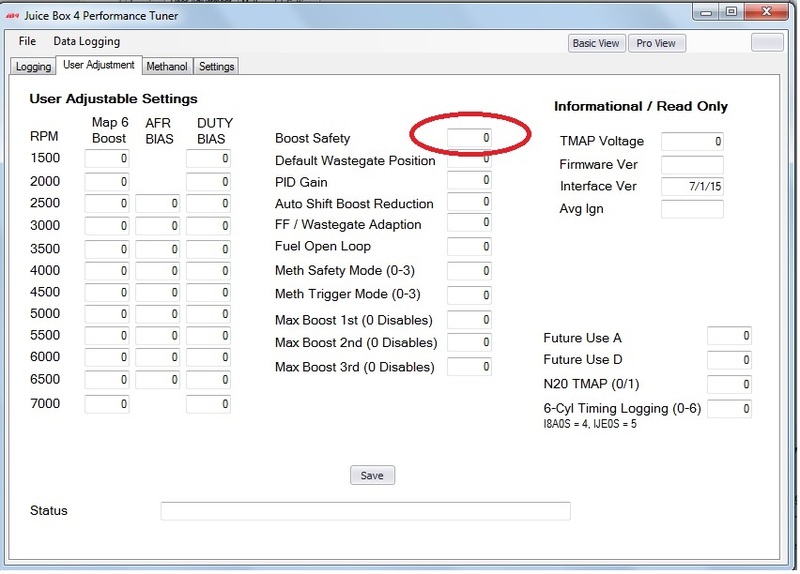Switch to the Logging tab
This screenshot has width=800, height=574.
[33, 66]
